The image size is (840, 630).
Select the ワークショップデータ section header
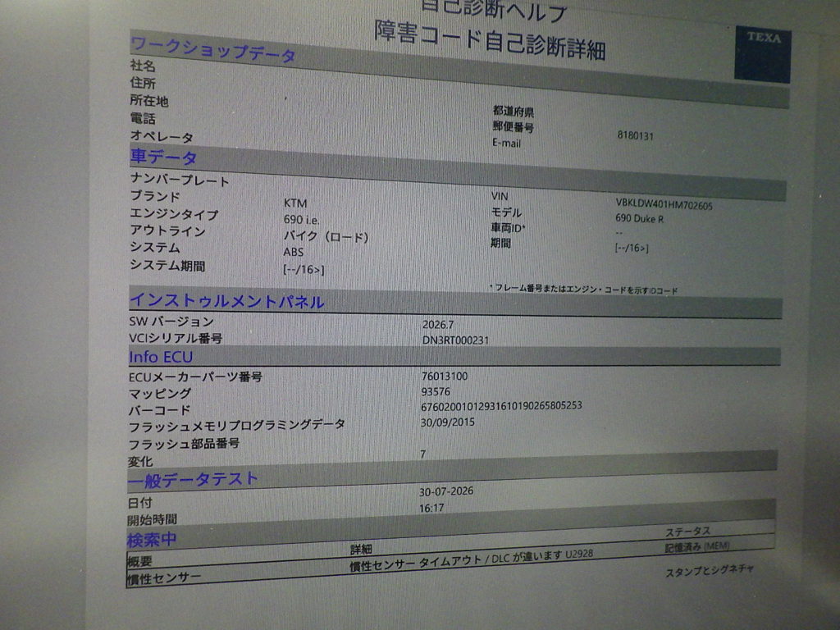[212, 49]
